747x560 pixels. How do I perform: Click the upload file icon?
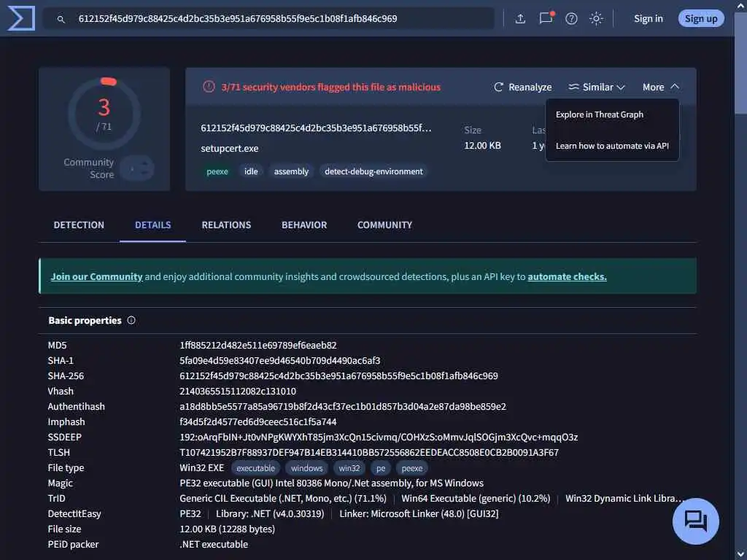coord(520,18)
